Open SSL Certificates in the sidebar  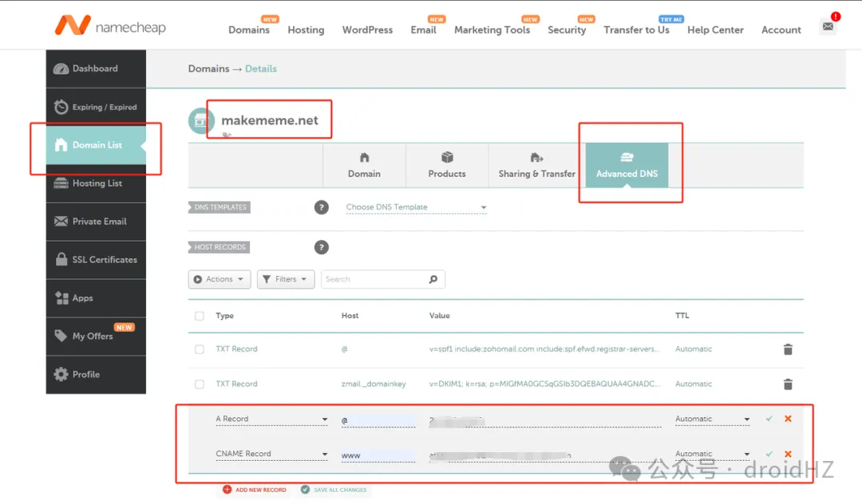[x=96, y=260]
